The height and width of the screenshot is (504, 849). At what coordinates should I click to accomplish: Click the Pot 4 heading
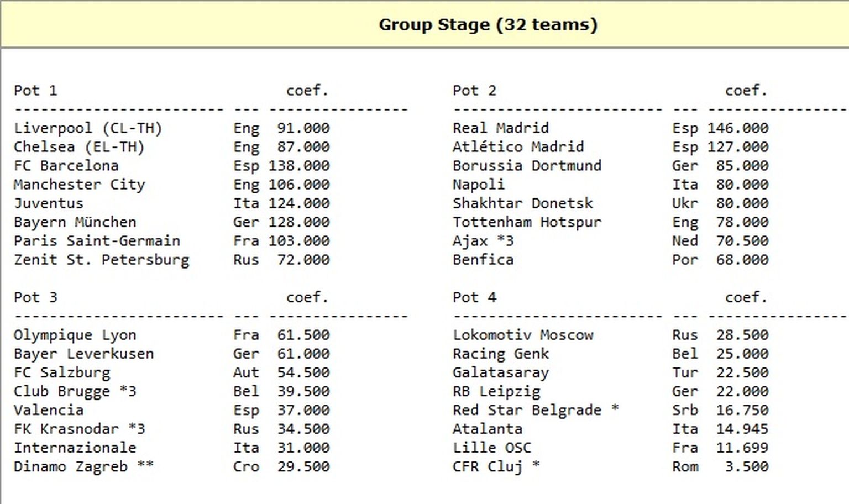pos(474,297)
